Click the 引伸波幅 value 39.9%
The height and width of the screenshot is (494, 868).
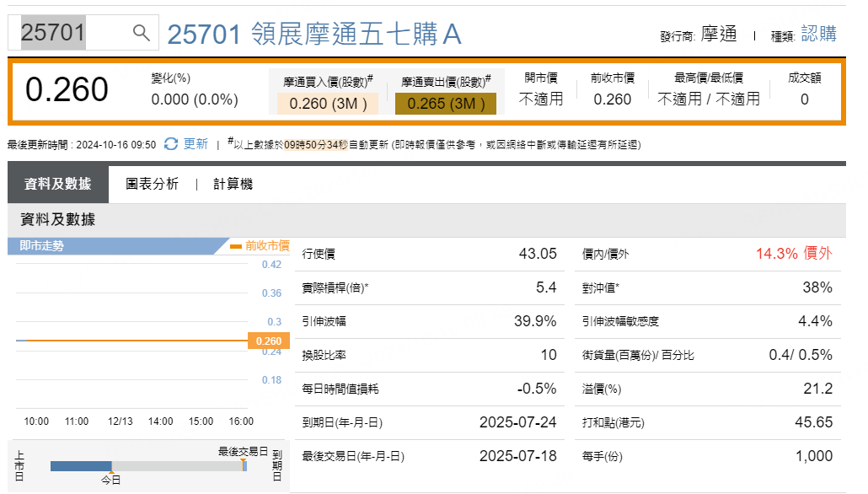pyautogui.click(x=535, y=321)
